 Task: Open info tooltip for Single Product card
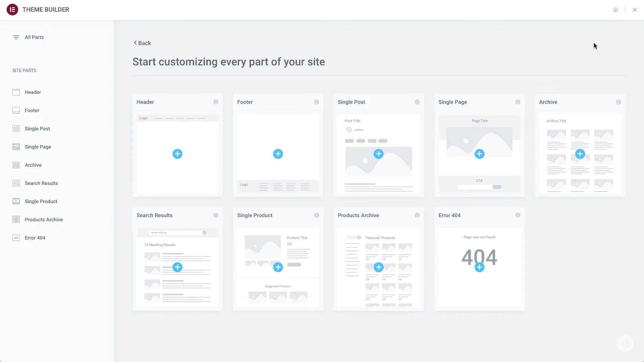click(316, 215)
